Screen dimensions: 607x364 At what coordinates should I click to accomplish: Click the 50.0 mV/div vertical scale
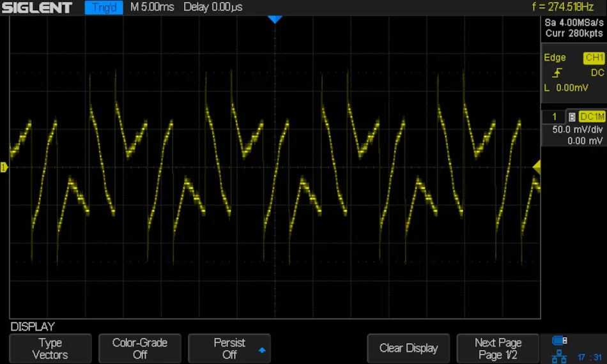[577, 129]
